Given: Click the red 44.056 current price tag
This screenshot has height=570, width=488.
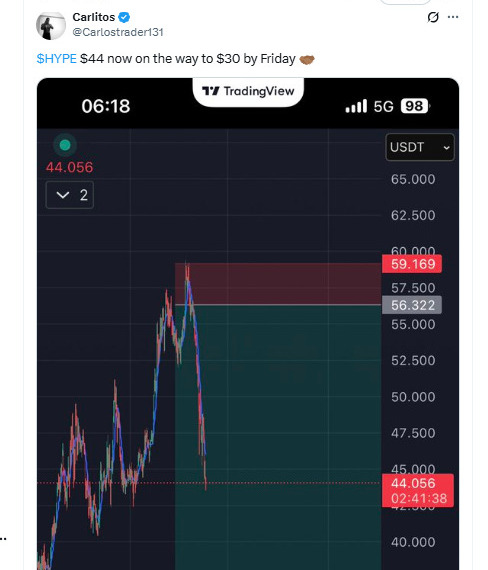Looking at the screenshot, I should tap(418, 490).
